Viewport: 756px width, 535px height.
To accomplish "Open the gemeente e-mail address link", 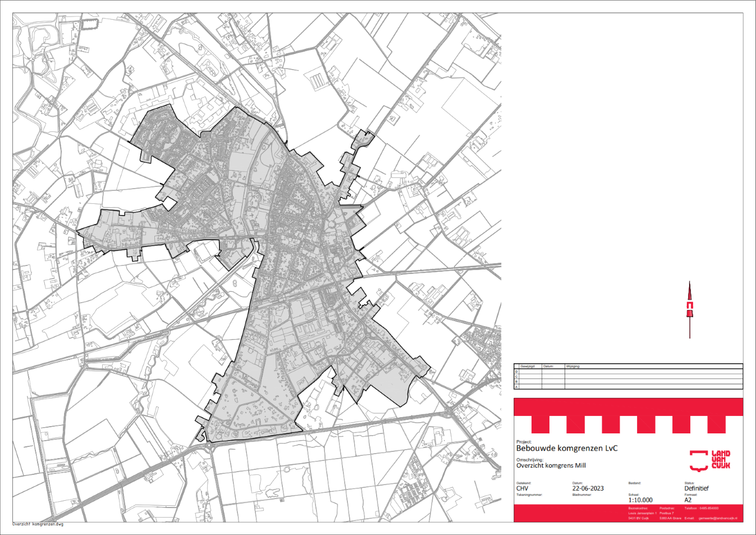I will click(x=717, y=518).
